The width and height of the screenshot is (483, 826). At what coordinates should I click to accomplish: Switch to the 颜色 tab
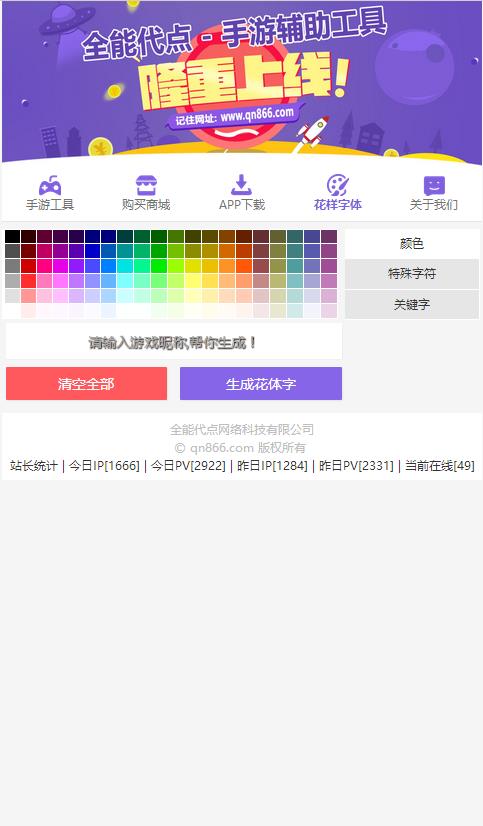412,243
